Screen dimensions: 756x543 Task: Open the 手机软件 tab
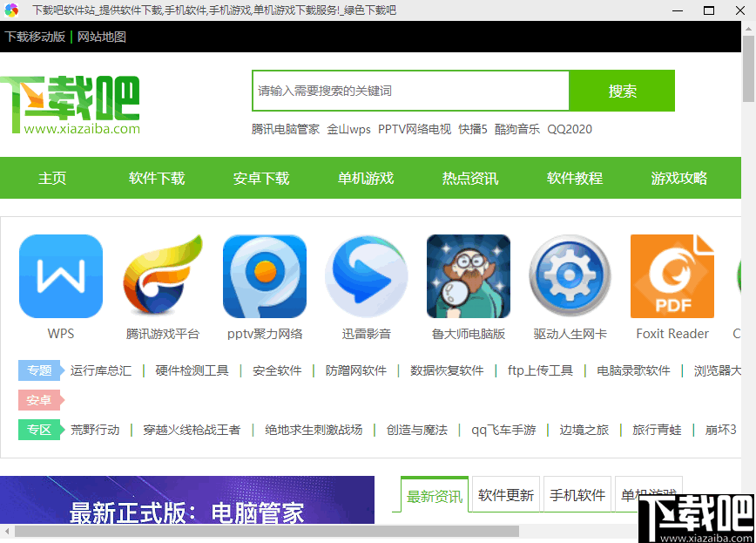coord(577,493)
